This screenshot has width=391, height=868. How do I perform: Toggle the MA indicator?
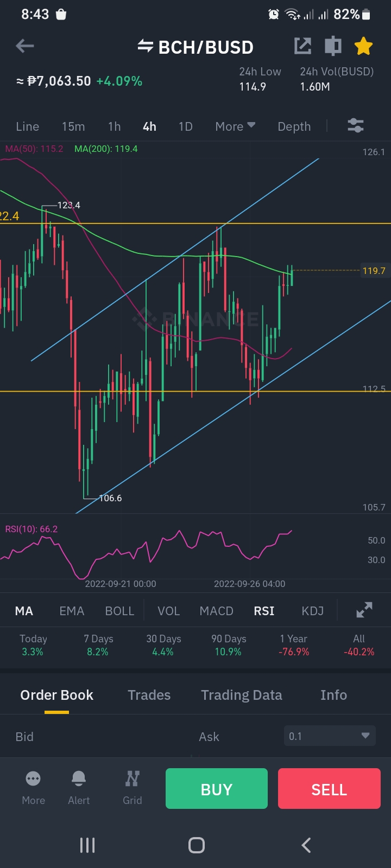pos(24,611)
